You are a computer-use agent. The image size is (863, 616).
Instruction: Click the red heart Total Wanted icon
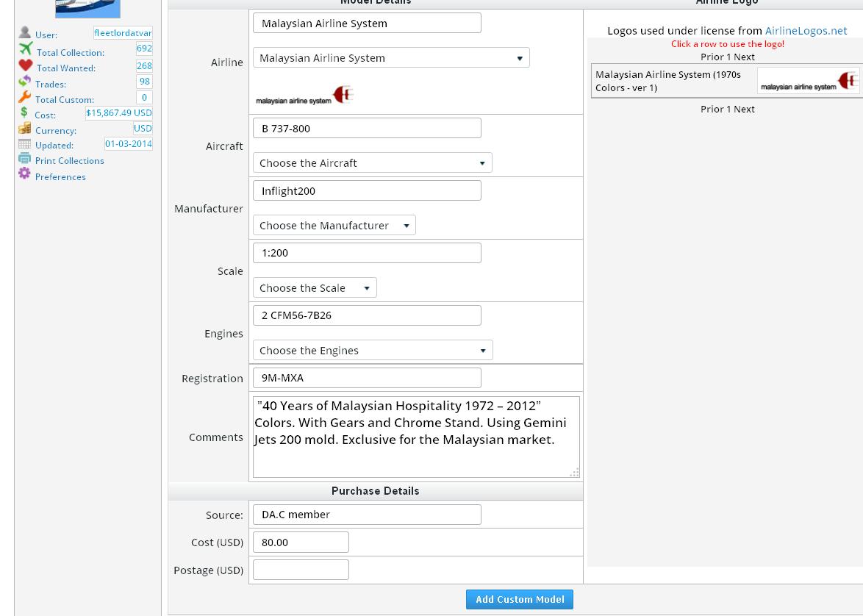click(25, 65)
